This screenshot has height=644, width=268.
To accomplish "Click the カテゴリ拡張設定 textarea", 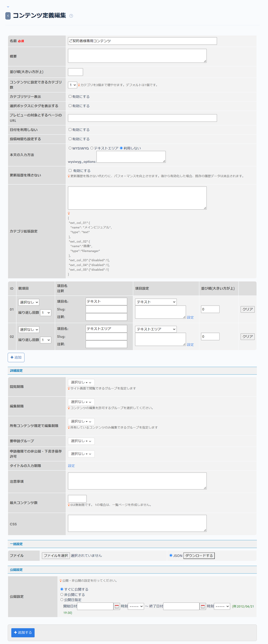I will [x=137, y=198].
